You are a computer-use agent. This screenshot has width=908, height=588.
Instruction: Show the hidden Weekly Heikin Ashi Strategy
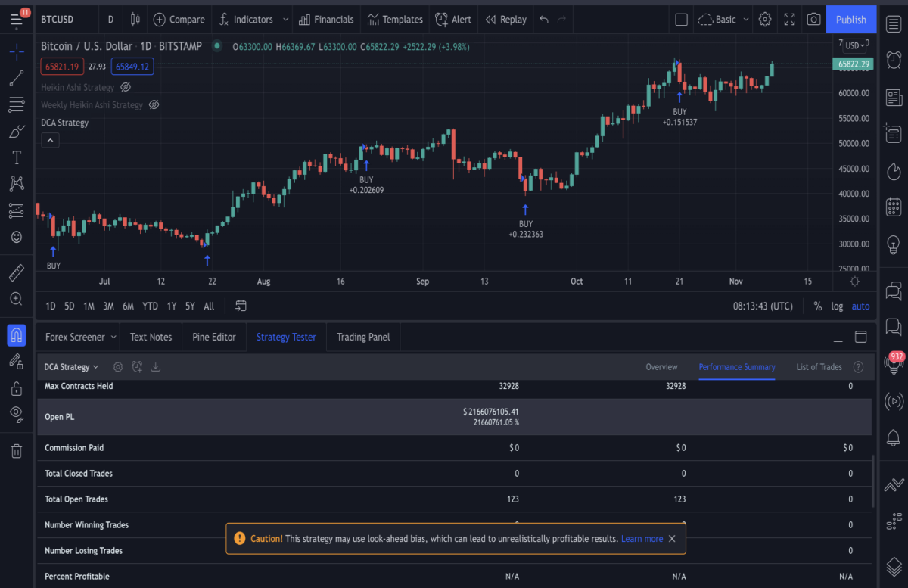click(x=154, y=105)
